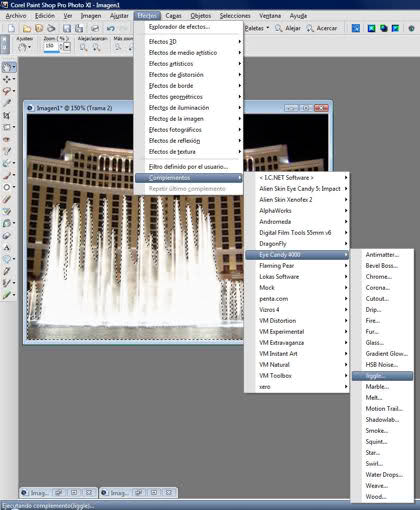
Task: Click the Print icon
Action: [95, 28]
